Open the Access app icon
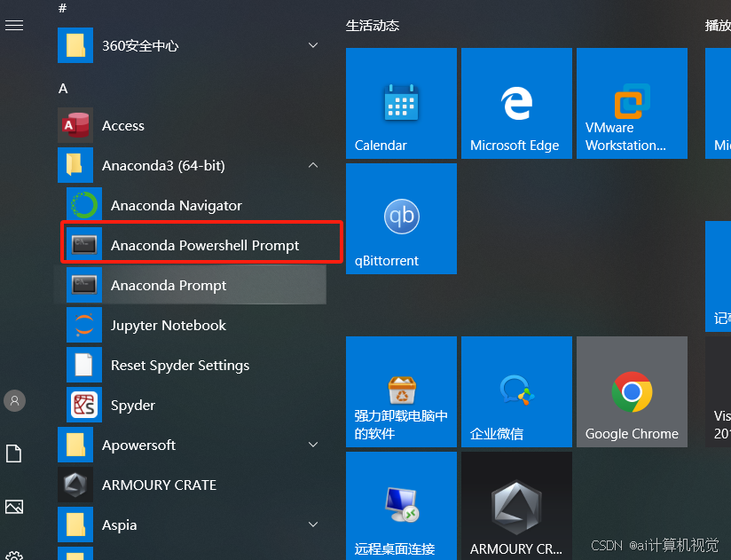The width and height of the screenshot is (731, 560). tap(75, 125)
